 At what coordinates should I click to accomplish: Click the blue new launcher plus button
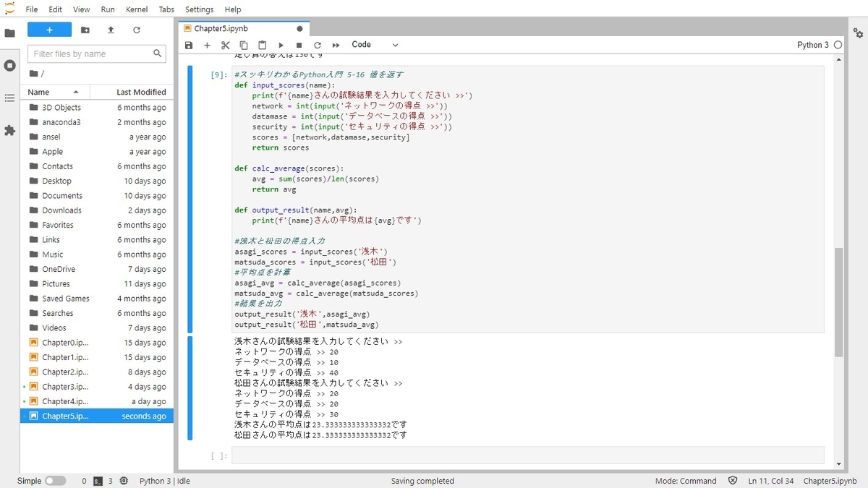pyautogui.click(x=49, y=30)
